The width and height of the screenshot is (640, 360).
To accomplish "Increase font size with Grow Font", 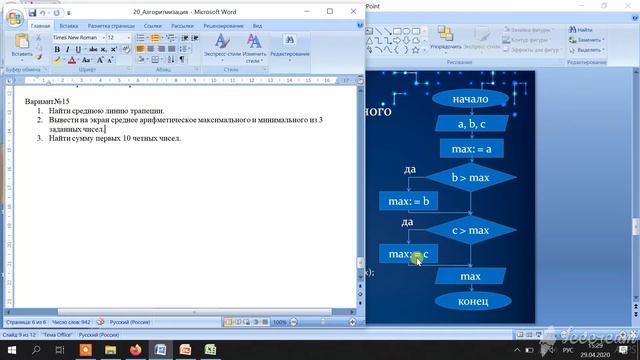I will 100,60.
